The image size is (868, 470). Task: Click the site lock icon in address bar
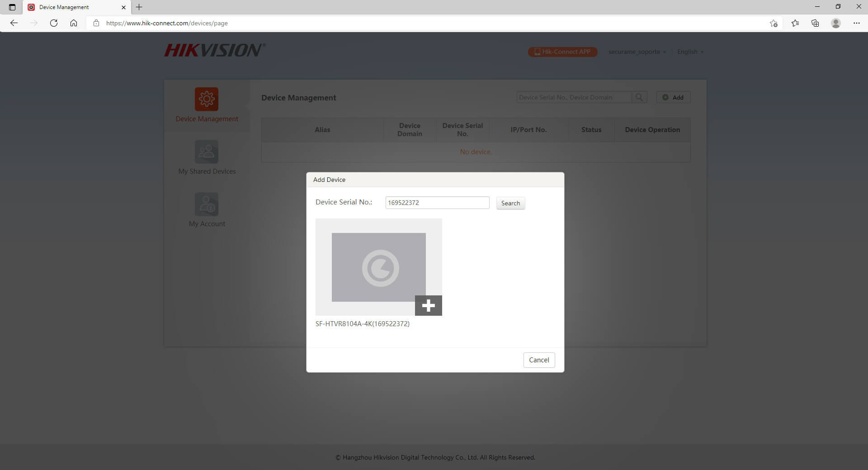(x=96, y=23)
